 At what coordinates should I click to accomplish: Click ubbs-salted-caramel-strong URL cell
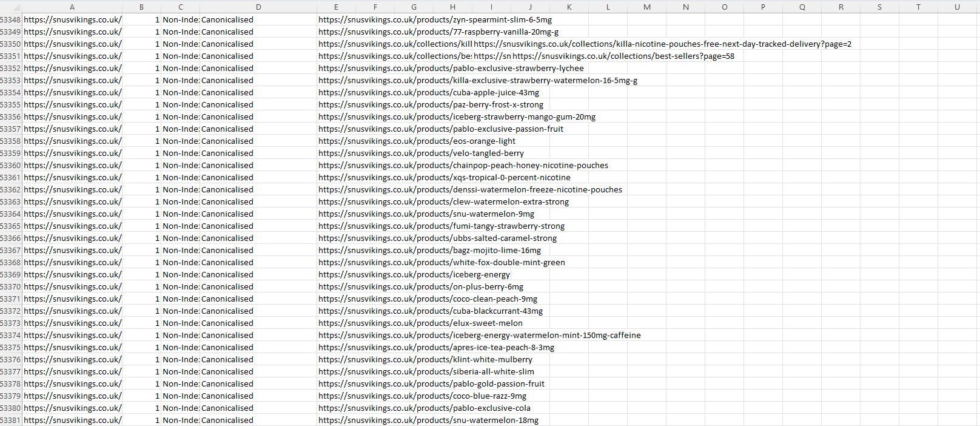coord(437,238)
